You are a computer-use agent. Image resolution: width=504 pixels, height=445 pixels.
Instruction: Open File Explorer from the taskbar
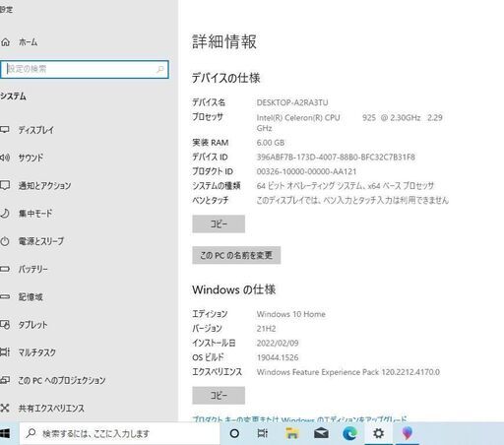291,433
